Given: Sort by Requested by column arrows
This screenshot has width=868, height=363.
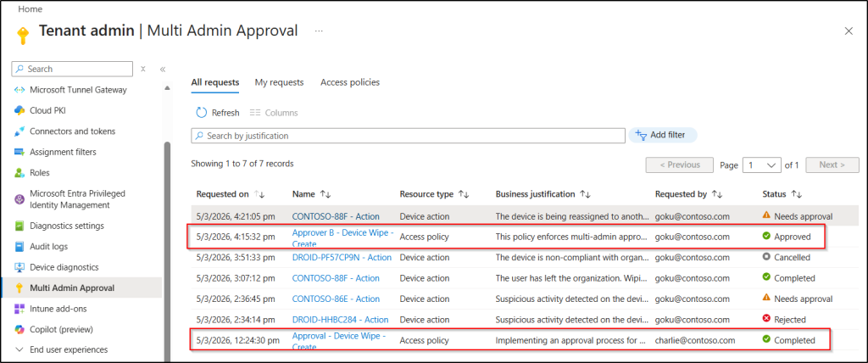Looking at the screenshot, I should click(x=717, y=194).
